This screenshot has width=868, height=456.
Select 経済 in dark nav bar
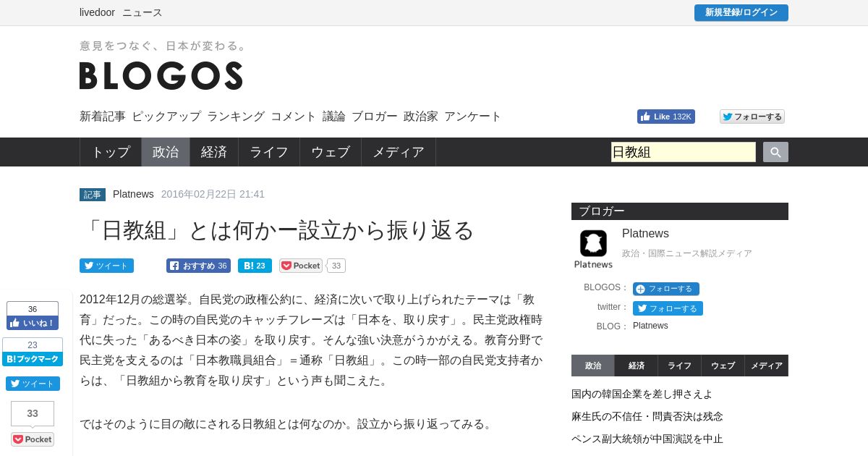coord(214,152)
